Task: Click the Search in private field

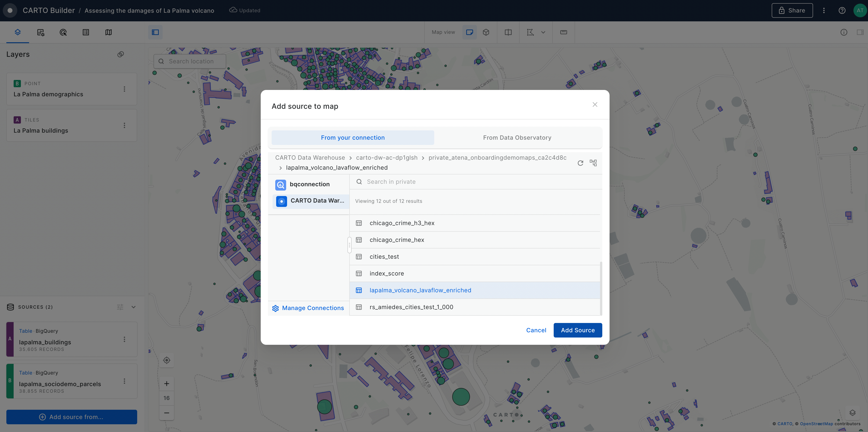Action: pos(476,182)
